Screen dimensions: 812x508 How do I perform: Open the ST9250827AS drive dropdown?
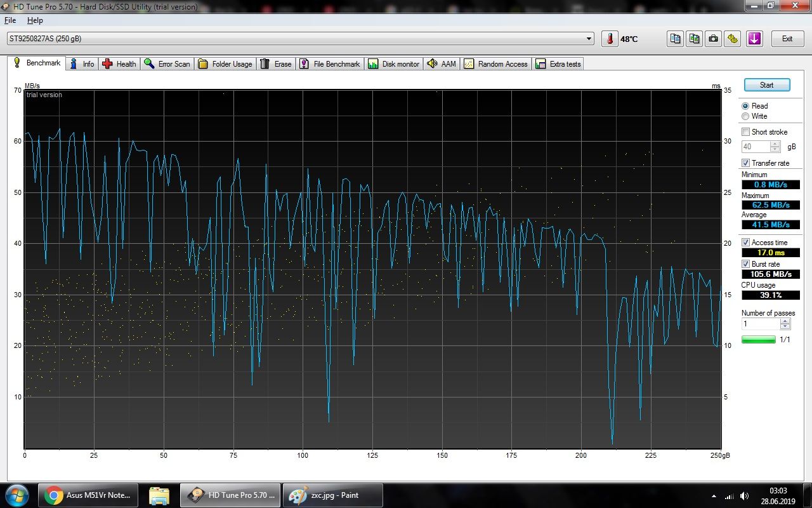pyautogui.click(x=590, y=39)
